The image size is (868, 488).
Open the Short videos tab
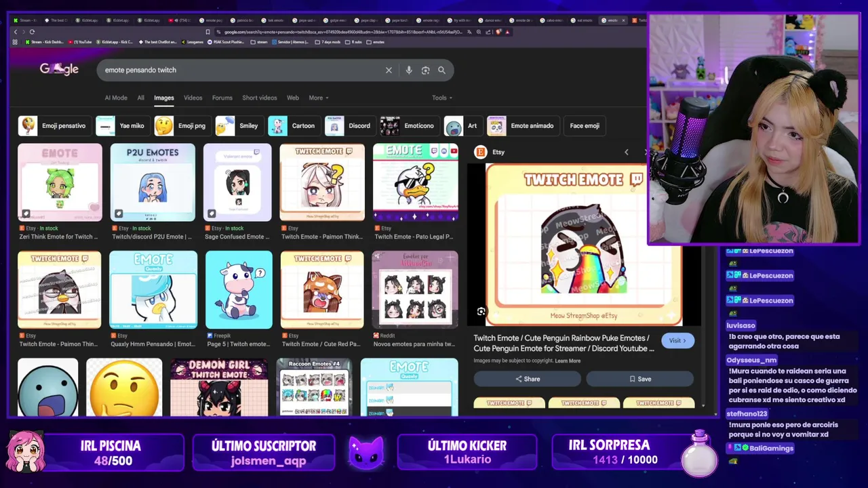[260, 98]
